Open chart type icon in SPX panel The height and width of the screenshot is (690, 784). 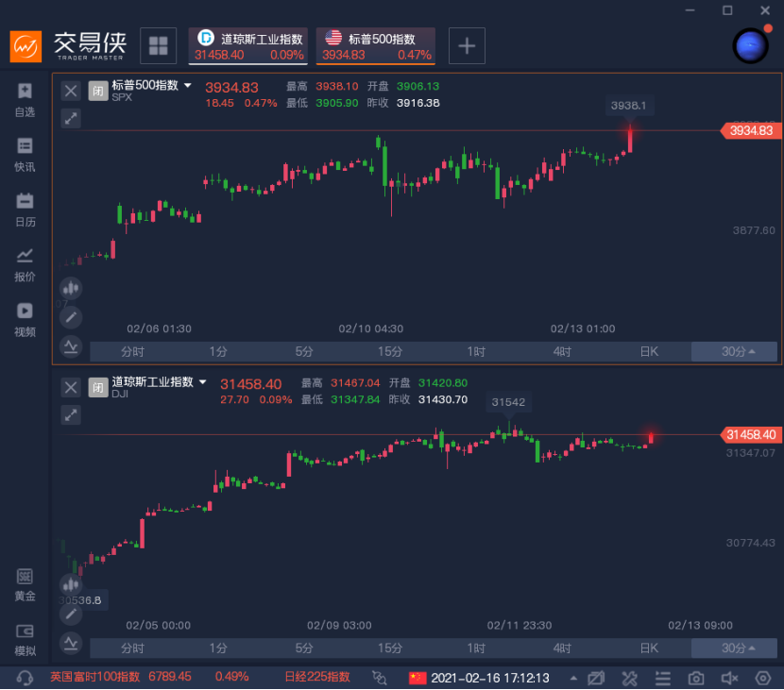coord(71,288)
